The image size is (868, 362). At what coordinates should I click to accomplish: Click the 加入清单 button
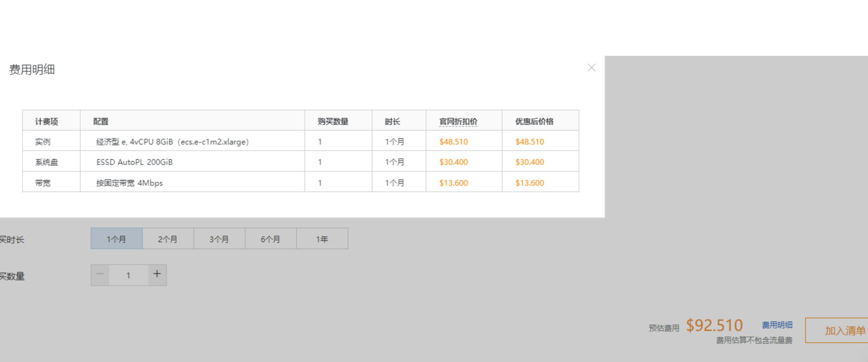[x=845, y=330]
